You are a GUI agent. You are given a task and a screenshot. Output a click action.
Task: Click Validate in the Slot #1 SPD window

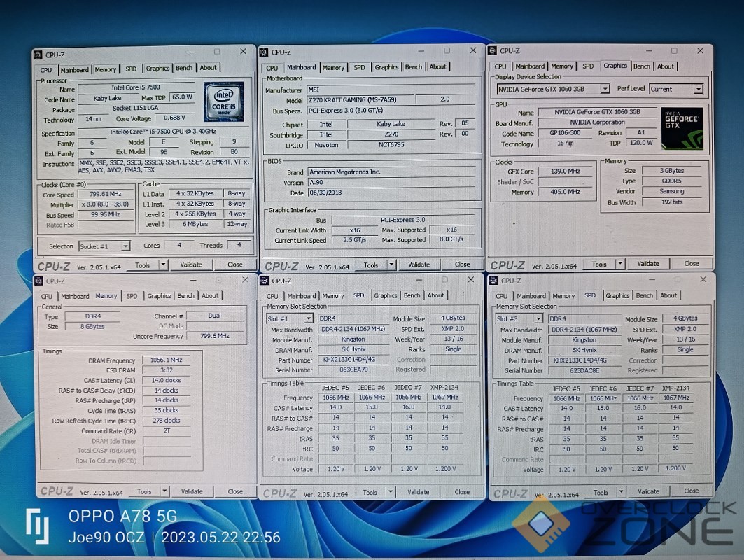pyautogui.click(x=418, y=492)
